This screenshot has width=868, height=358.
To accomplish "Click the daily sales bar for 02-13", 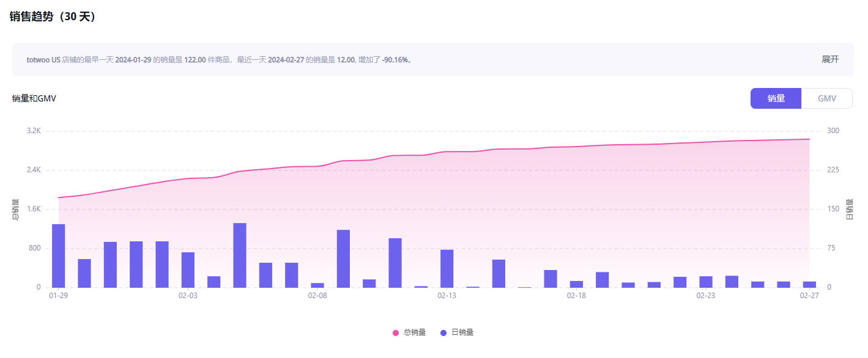I will (447, 268).
